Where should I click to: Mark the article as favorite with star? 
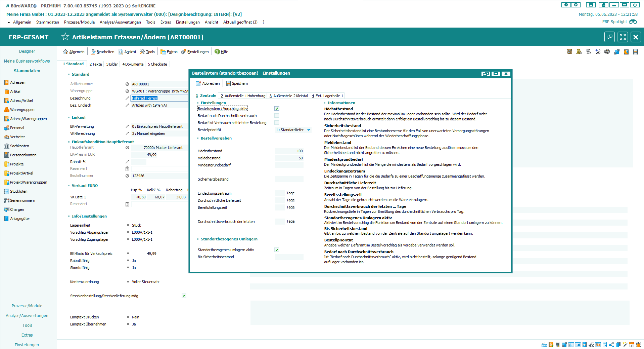click(65, 37)
